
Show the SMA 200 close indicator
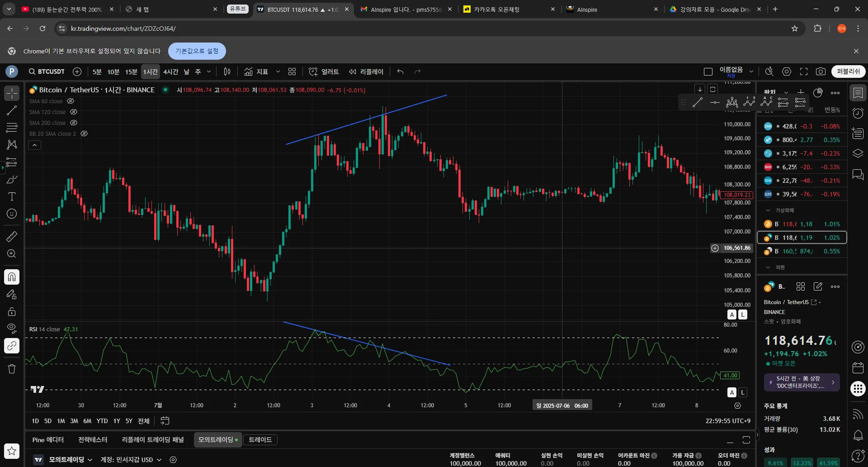point(74,123)
